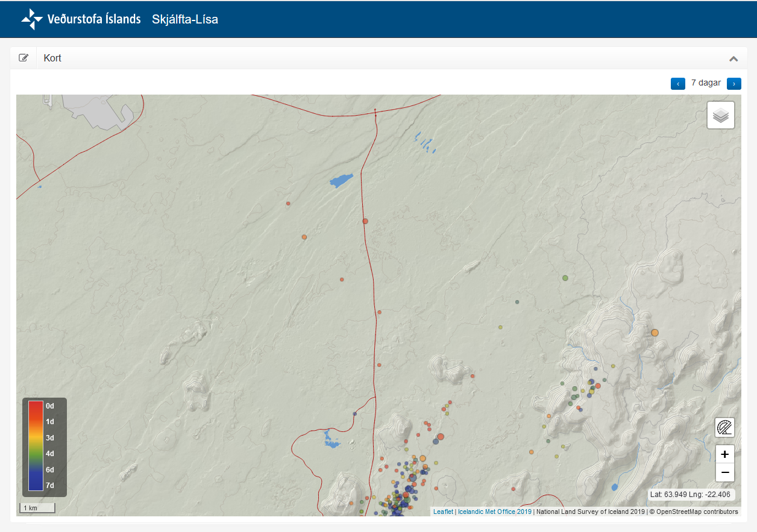Open the Skjálfta-Lísa title link
The image size is (757, 532).
[185, 19]
